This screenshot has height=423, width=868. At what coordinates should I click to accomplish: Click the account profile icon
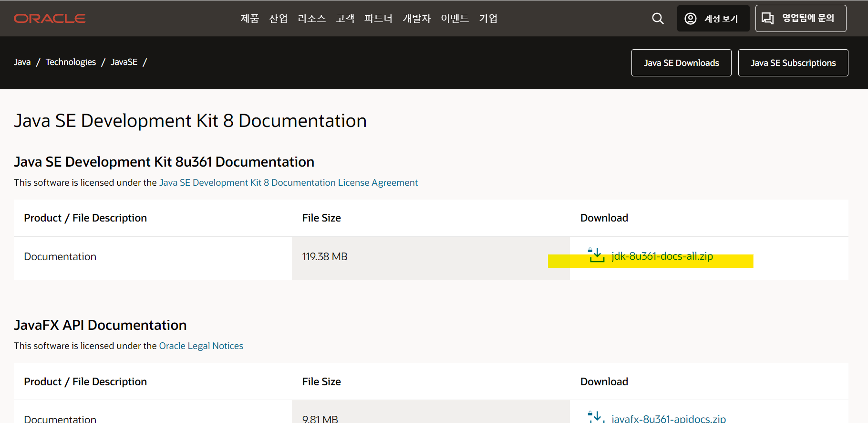click(690, 19)
